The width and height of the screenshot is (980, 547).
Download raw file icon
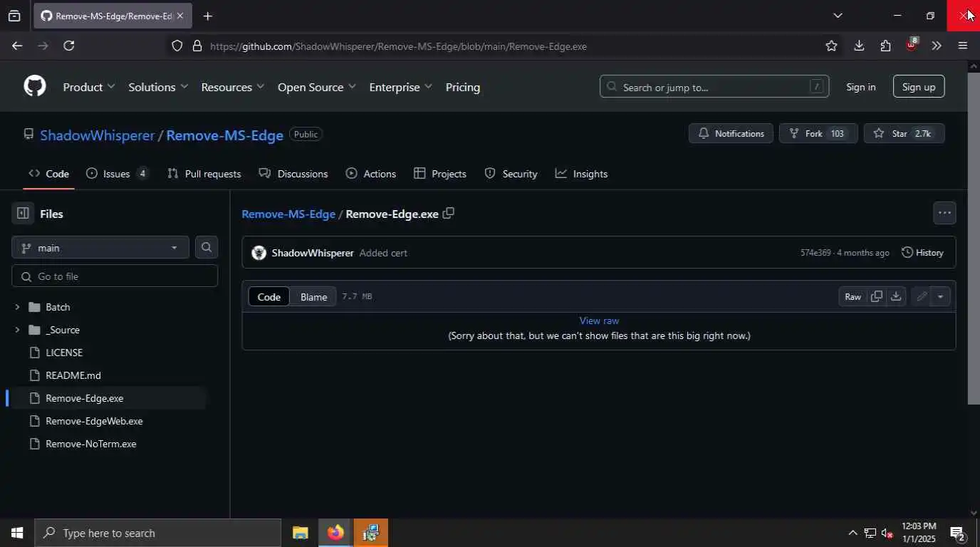click(896, 296)
